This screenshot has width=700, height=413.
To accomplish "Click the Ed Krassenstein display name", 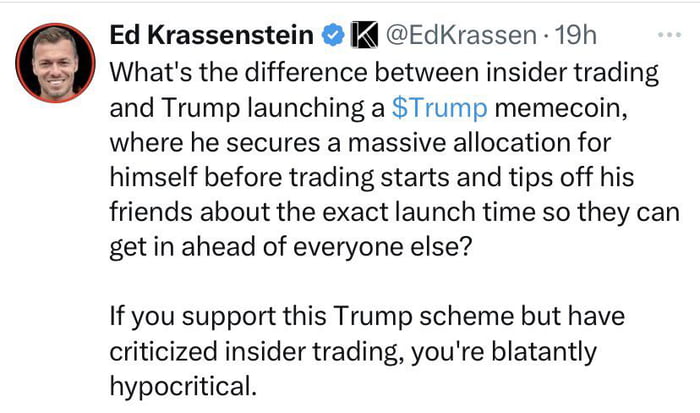I will click(x=211, y=37).
